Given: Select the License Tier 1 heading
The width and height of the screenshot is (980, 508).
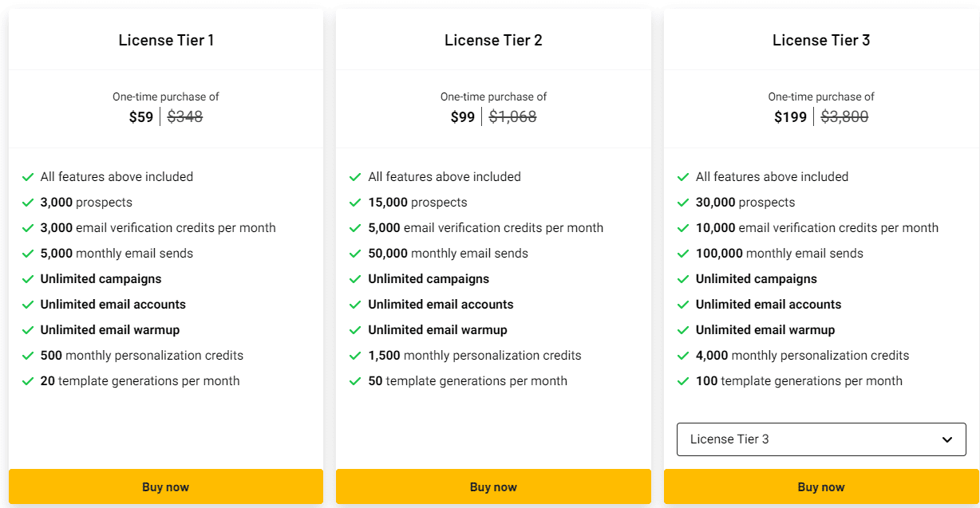Looking at the screenshot, I should tap(166, 40).
